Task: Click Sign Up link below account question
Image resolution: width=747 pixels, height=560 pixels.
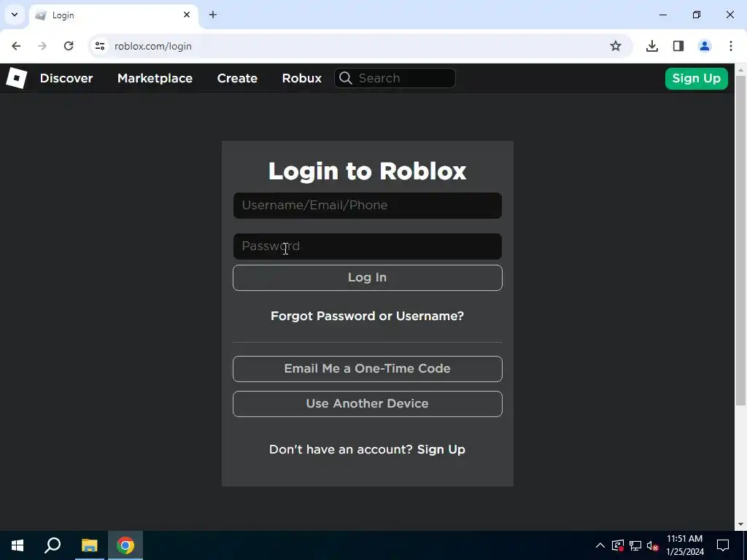Action: click(x=441, y=449)
